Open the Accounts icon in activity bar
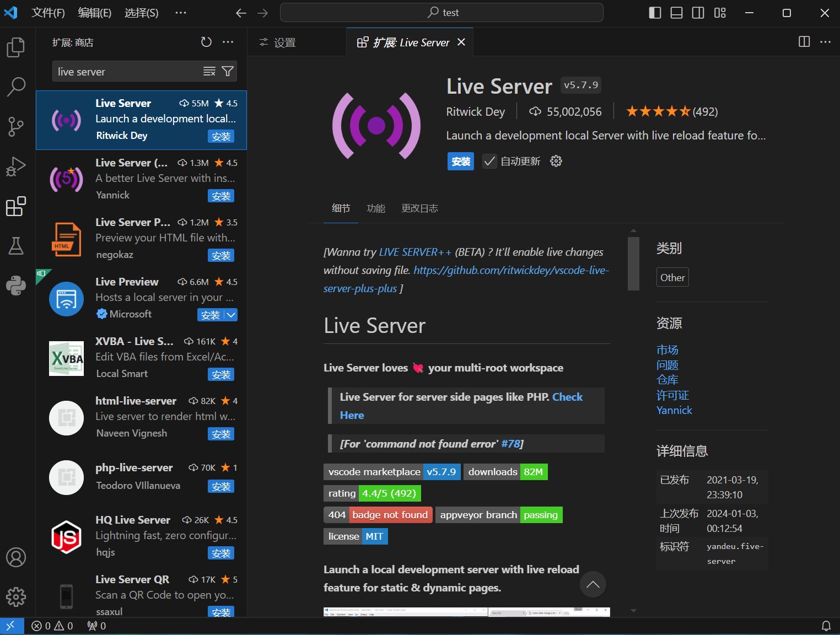 (16, 557)
